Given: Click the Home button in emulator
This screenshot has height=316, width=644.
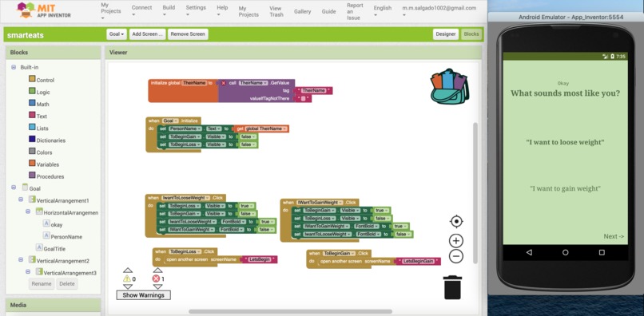Looking at the screenshot, I should pos(566,252).
